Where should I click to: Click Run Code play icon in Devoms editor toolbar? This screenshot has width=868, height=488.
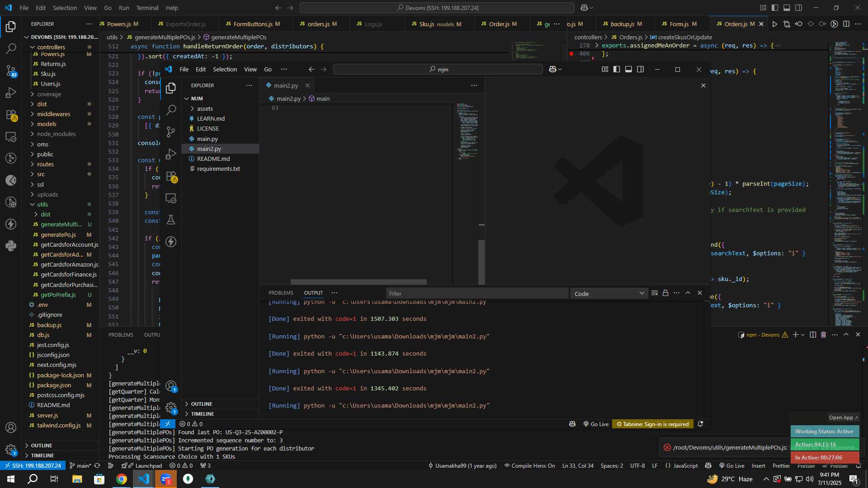point(775,24)
